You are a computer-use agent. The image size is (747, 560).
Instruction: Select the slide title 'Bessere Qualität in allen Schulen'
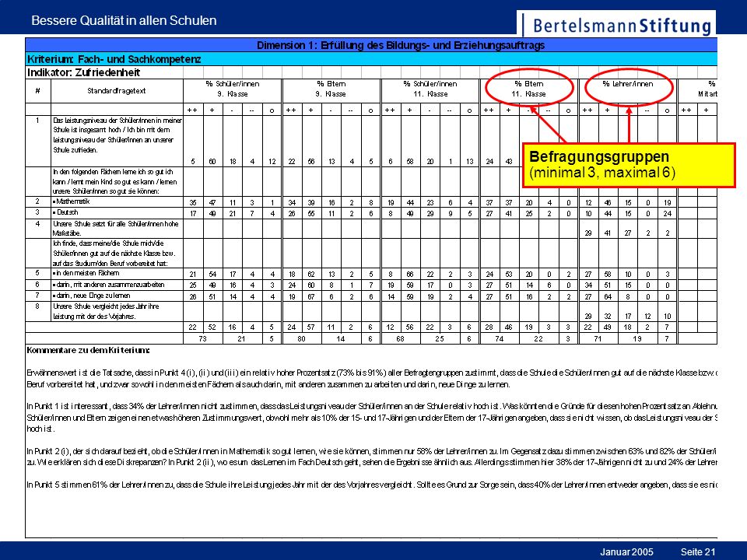coord(124,20)
